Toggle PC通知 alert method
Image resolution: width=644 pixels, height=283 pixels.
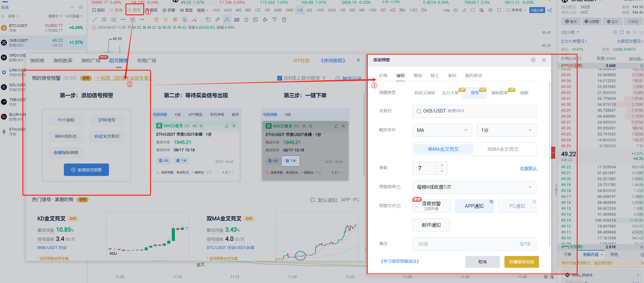(x=517, y=206)
